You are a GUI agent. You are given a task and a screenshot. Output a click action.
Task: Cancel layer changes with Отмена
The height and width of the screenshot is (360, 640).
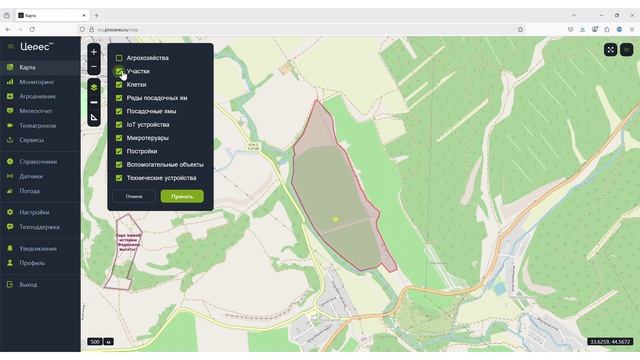[134, 196]
